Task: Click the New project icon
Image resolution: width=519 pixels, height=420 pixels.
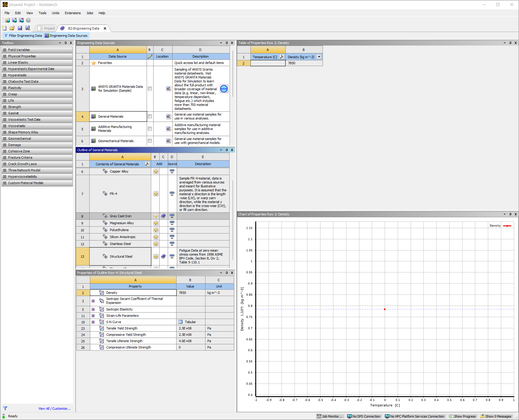Action: (x=4, y=28)
